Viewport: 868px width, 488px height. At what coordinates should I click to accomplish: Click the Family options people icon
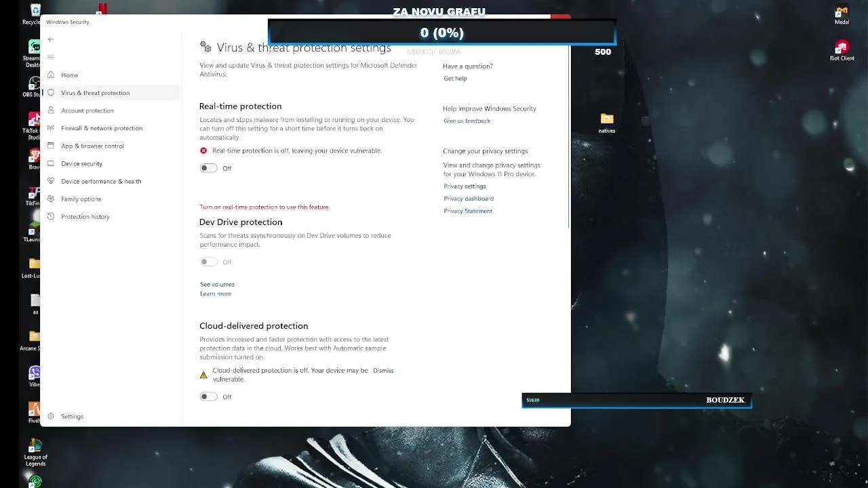pyautogui.click(x=51, y=199)
